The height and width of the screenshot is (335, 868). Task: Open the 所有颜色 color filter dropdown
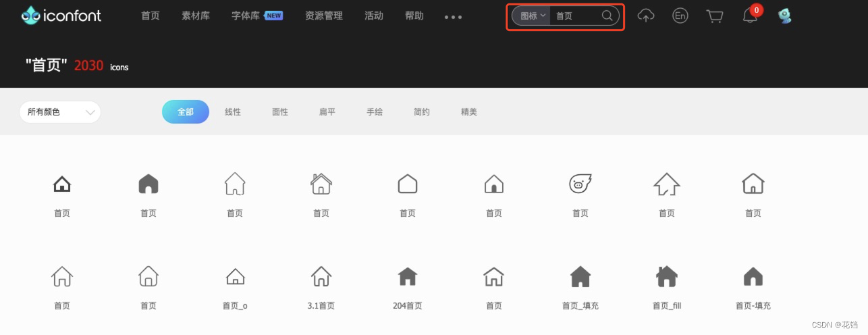coord(60,112)
